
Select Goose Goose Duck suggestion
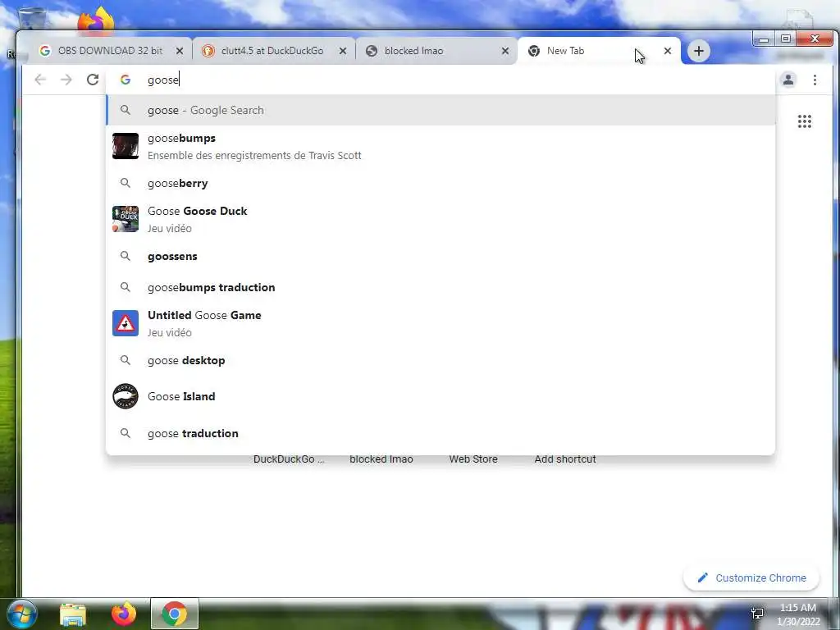441,219
